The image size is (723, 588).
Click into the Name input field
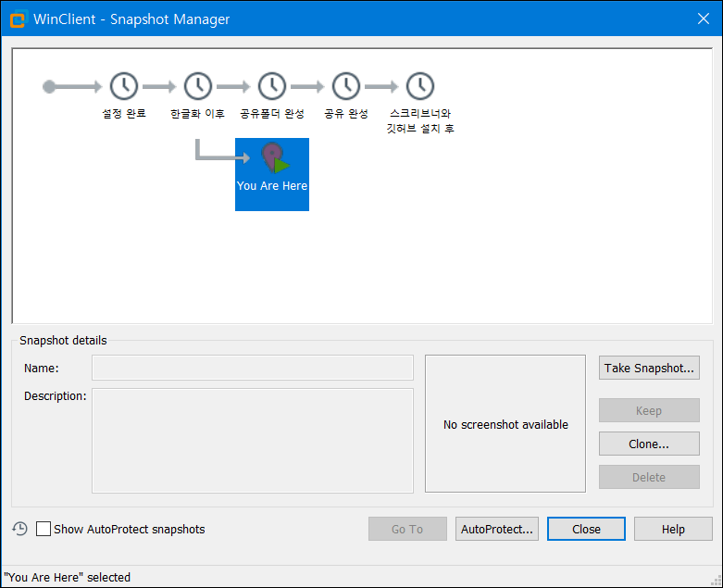253,368
